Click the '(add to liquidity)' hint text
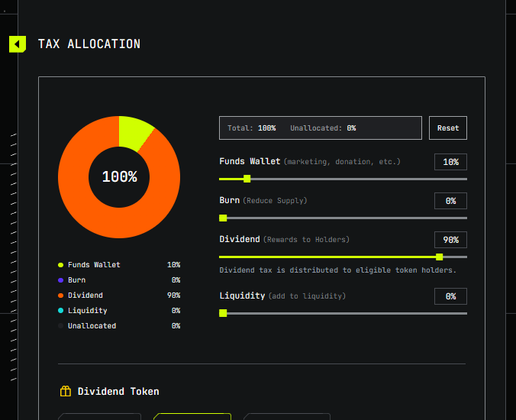Screen dimensions: 516x420 point(307,296)
